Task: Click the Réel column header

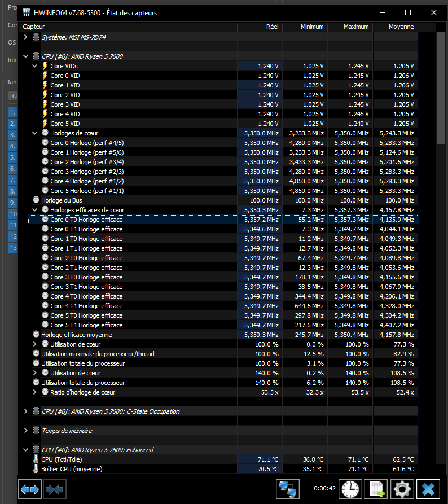Action: coord(260,27)
